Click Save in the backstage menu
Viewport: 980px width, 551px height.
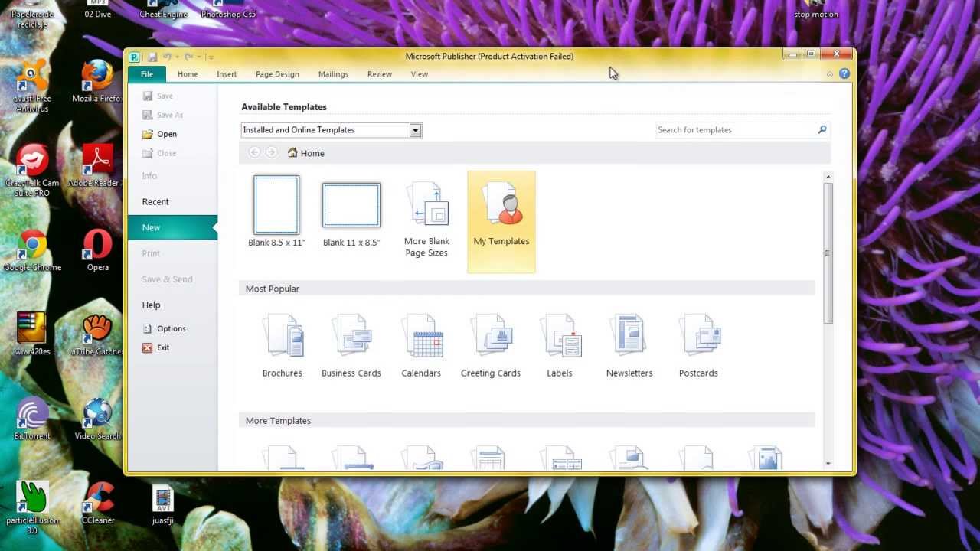[158, 96]
